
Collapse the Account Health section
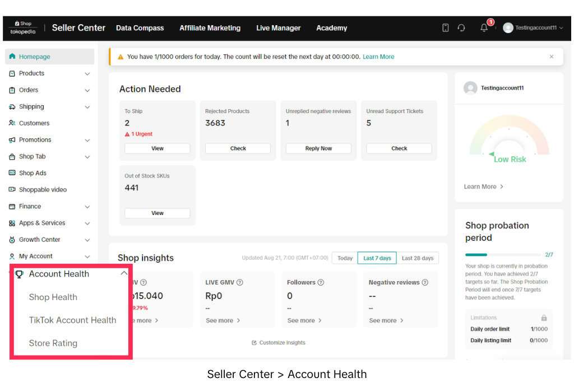click(x=124, y=274)
